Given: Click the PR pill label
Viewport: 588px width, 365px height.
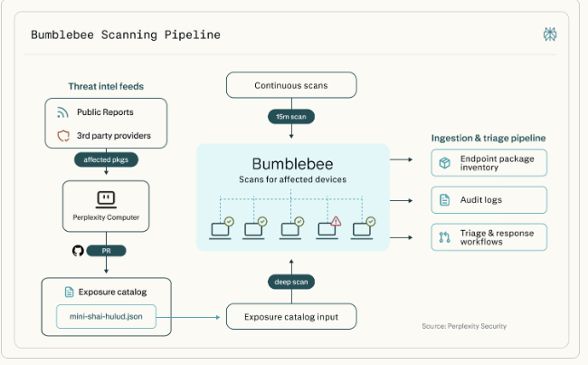Looking at the screenshot, I should tap(106, 251).
